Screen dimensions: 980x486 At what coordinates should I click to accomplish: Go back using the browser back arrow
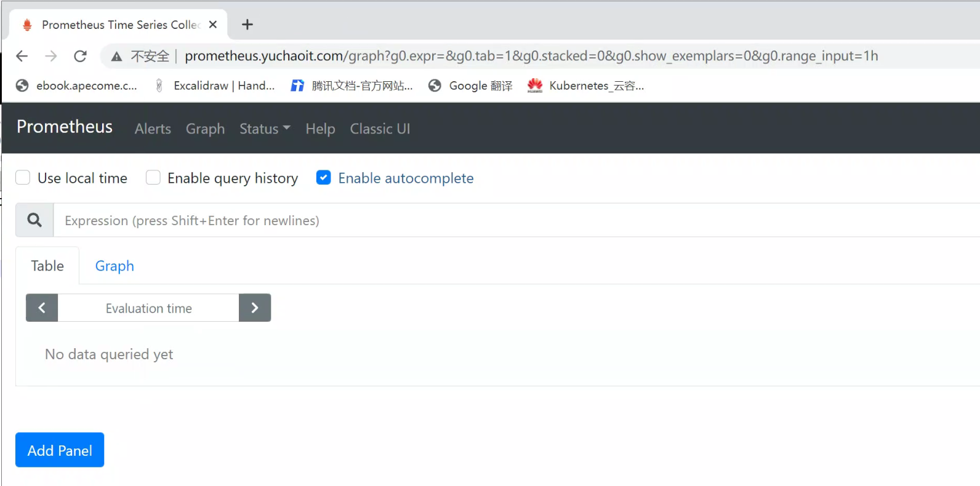pyautogui.click(x=22, y=56)
